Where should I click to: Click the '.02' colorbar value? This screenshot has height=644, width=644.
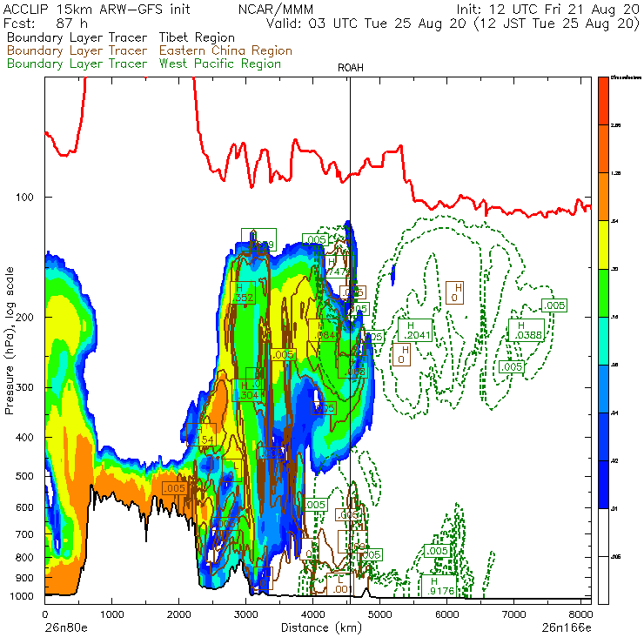614,461
